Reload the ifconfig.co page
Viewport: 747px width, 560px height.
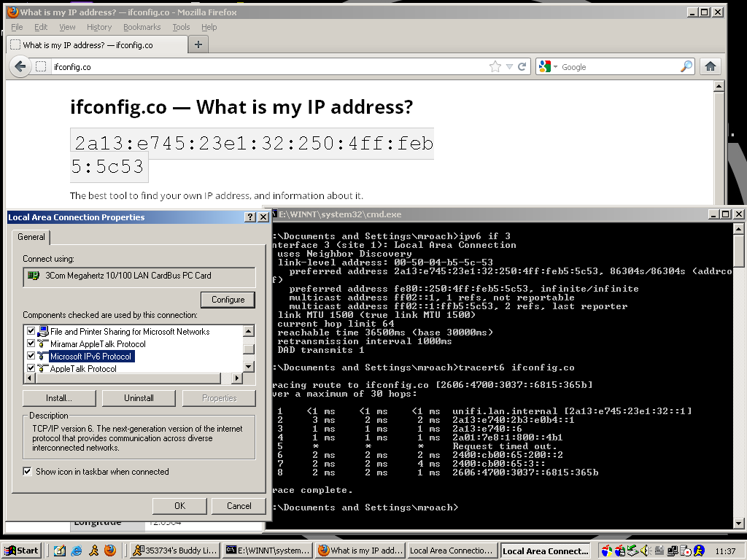[522, 66]
